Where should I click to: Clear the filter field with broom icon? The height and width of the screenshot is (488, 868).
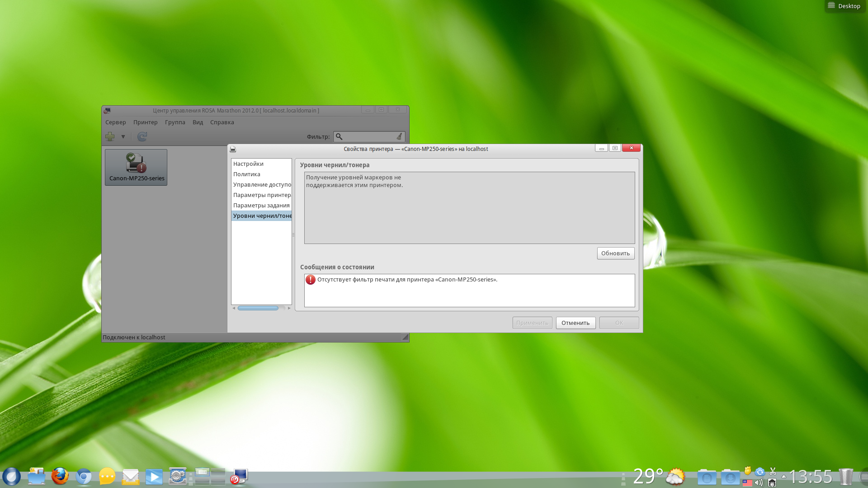click(x=399, y=136)
